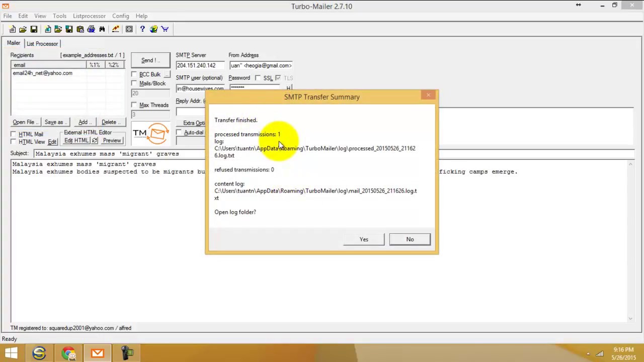Click the yellow open folder toolbar icon
644x362 pixels.
[x=23, y=29]
